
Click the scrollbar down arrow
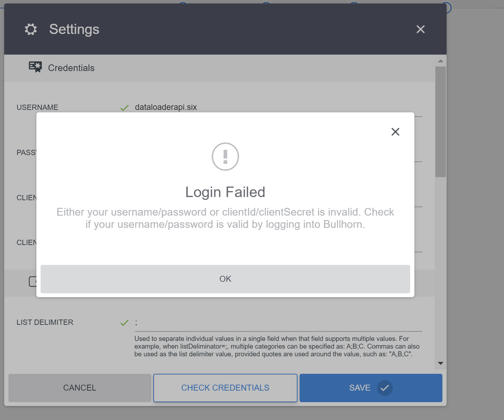click(440, 363)
